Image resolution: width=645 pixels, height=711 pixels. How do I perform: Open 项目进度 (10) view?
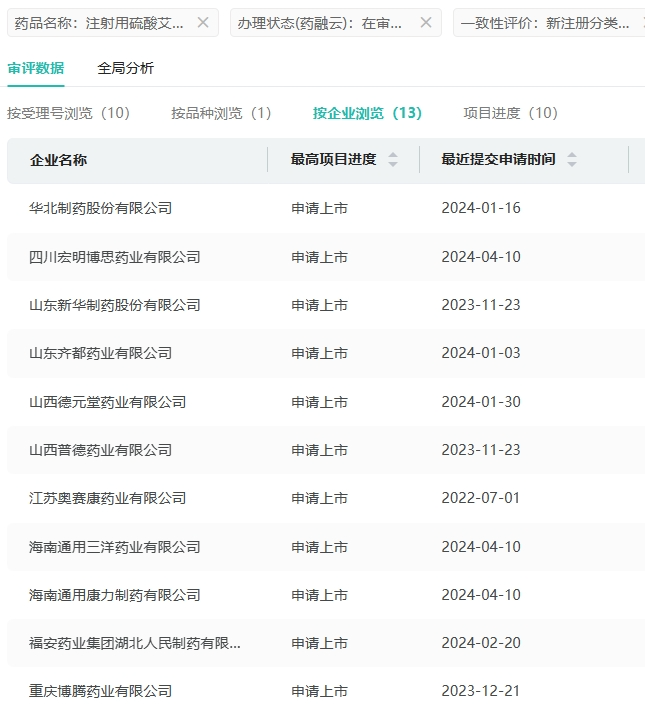click(511, 113)
